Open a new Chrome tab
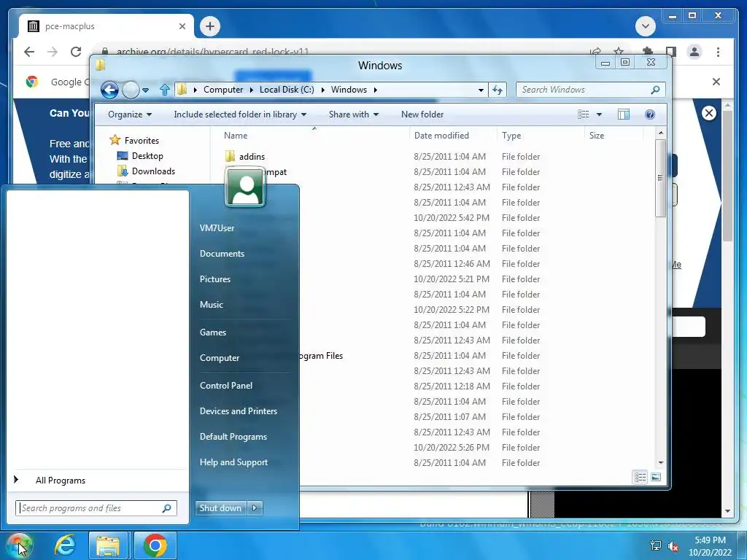Screen dimensions: 747x560 [210, 26]
